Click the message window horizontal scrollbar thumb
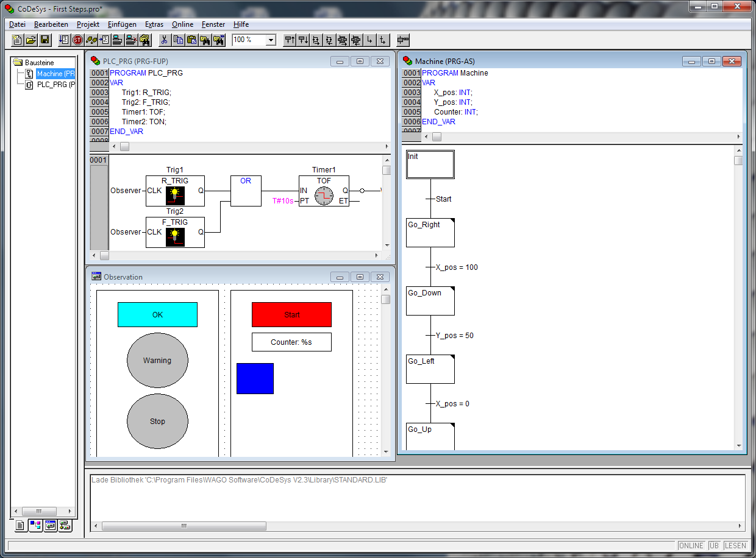 [184, 526]
